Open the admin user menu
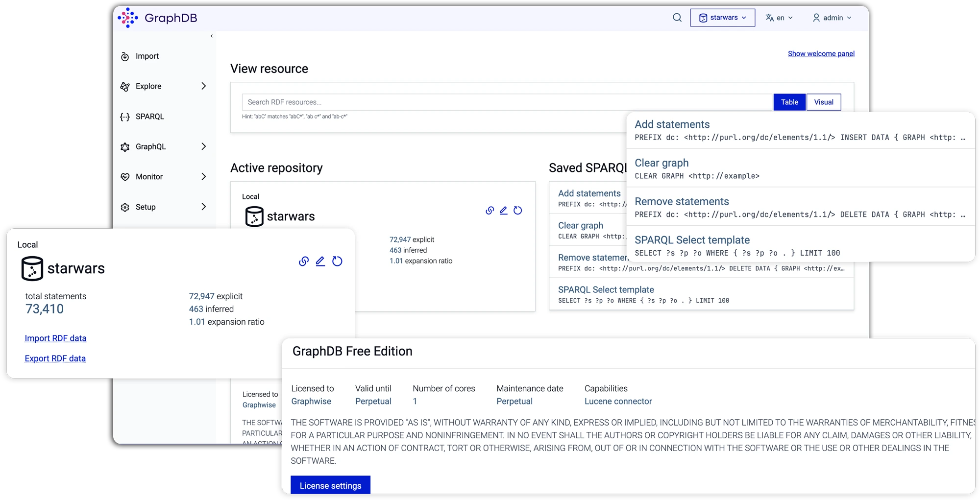This screenshot has width=980, height=500. coord(832,18)
